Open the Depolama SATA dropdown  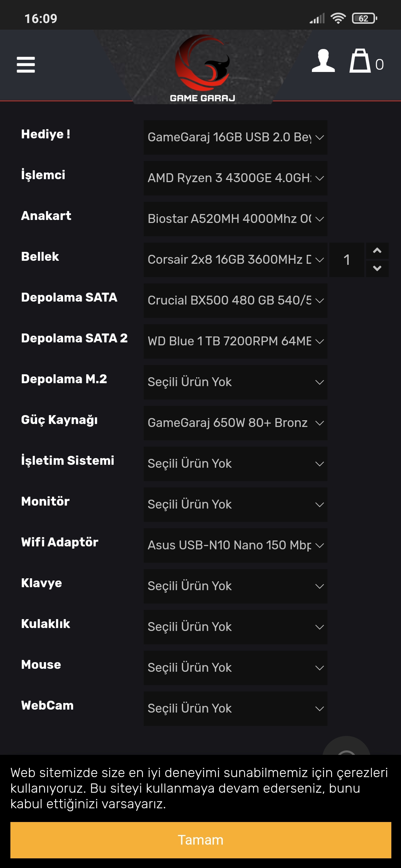(x=235, y=300)
